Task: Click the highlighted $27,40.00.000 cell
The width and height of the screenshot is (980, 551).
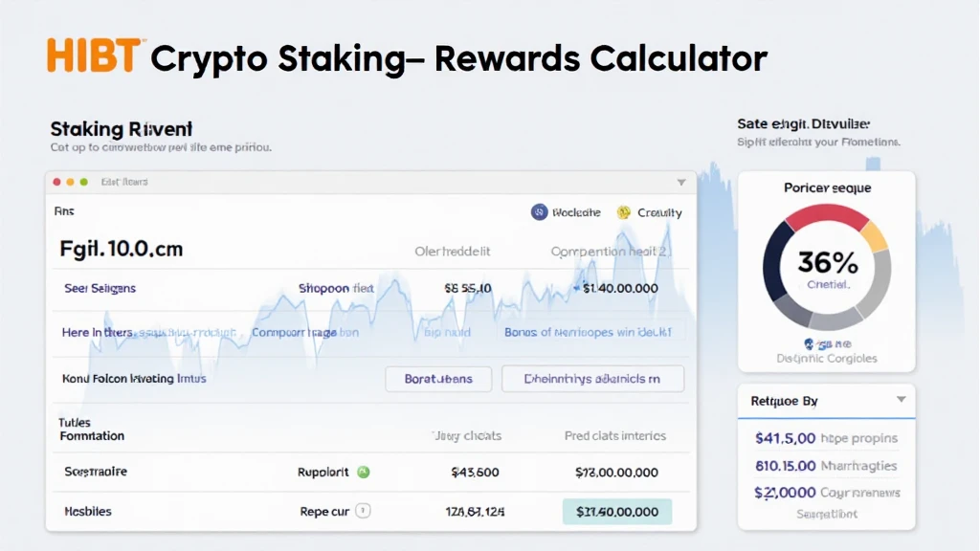Action: (x=617, y=511)
